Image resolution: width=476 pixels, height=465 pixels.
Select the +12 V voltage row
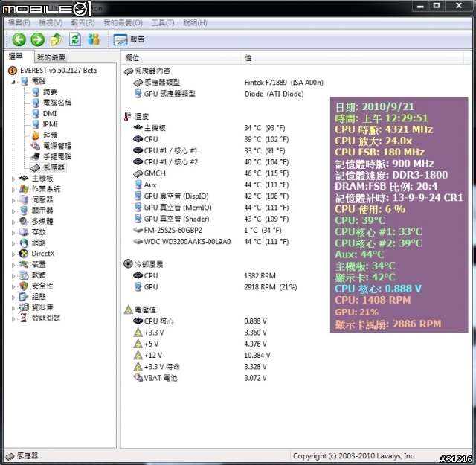202,356
